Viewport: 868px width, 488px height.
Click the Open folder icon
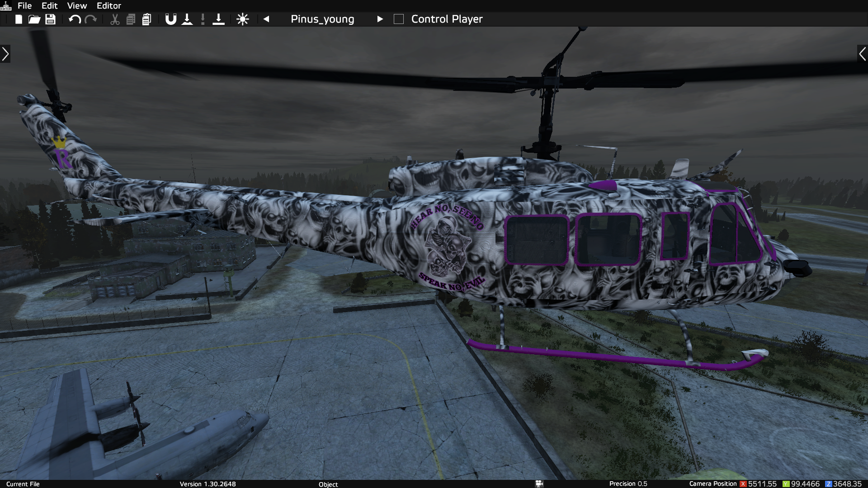[x=34, y=19]
